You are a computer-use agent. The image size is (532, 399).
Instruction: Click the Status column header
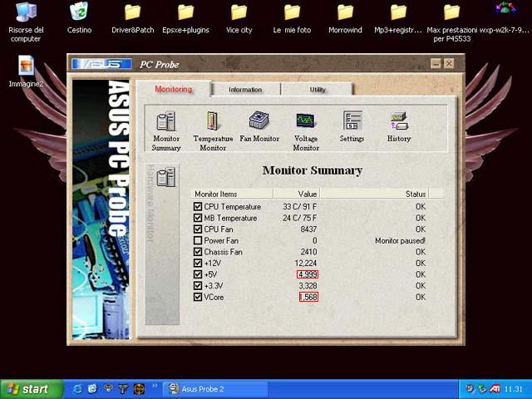pos(374,194)
